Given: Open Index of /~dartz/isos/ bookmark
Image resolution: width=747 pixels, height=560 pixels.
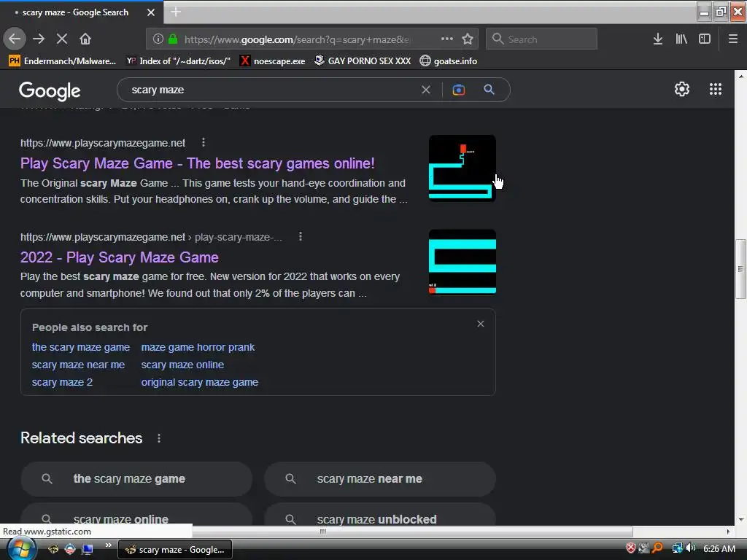Looking at the screenshot, I should point(178,61).
